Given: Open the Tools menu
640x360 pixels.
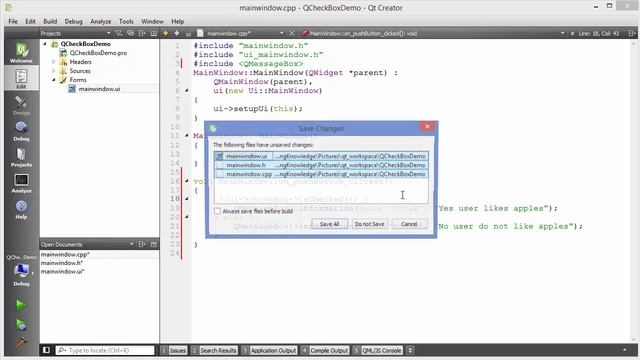Looking at the screenshot, I should pos(126,21).
